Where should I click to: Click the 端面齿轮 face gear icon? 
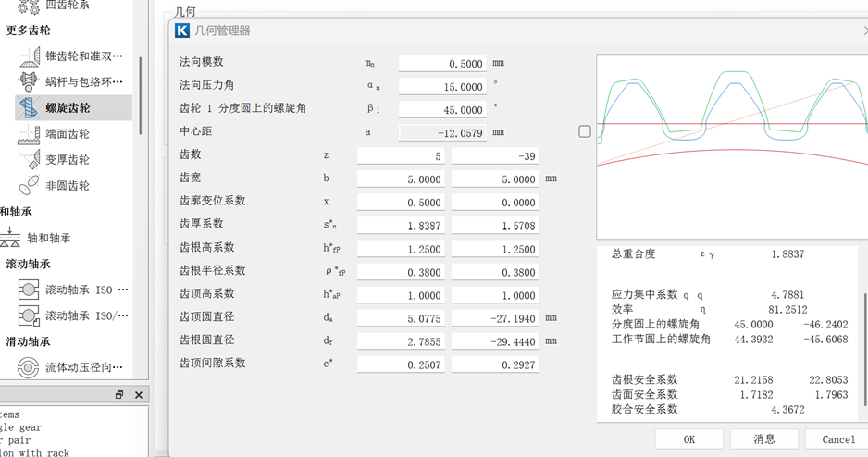click(x=29, y=133)
